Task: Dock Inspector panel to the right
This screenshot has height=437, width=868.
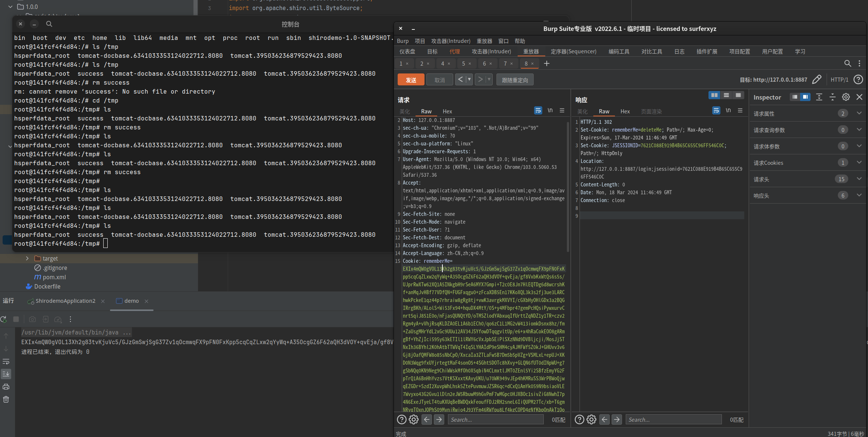Action: [805, 97]
